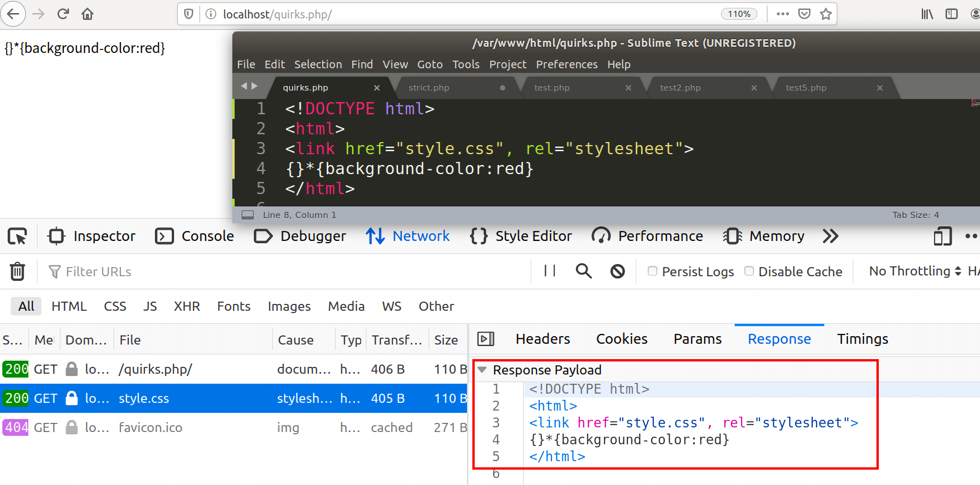Open the Params details tab
980x485 pixels.
click(x=697, y=339)
